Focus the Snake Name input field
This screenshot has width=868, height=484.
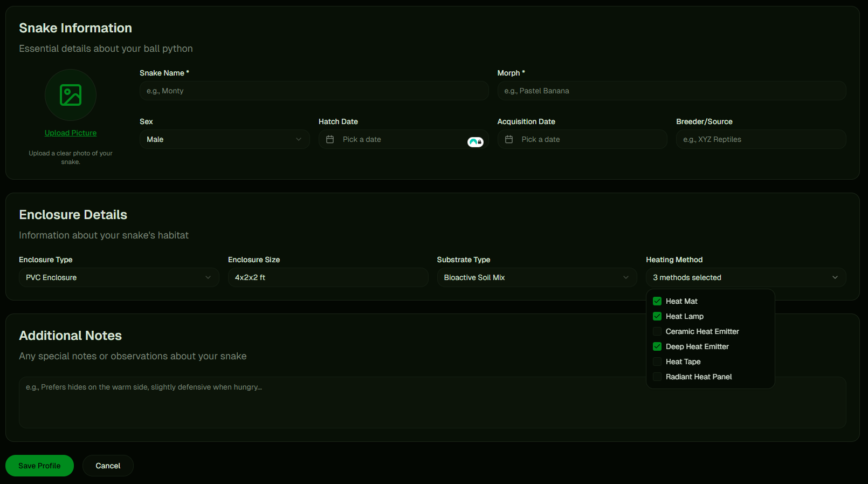click(x=314, y=91)
